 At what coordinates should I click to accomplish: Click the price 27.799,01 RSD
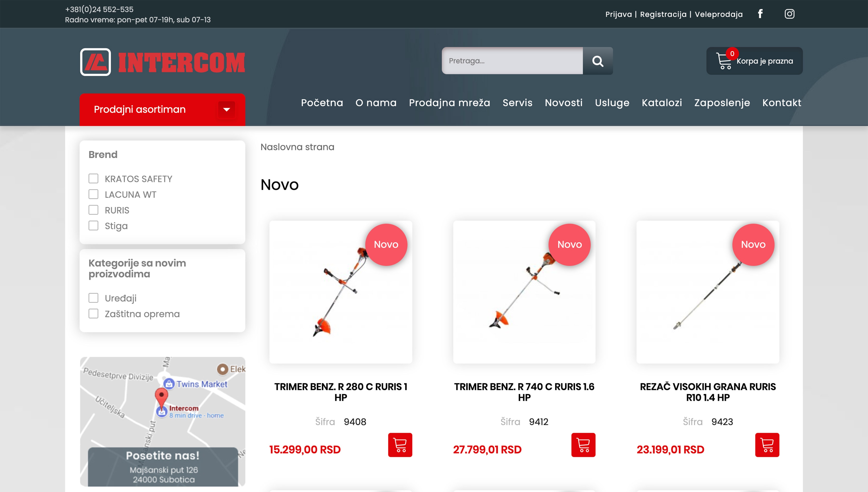coord(487,449)
